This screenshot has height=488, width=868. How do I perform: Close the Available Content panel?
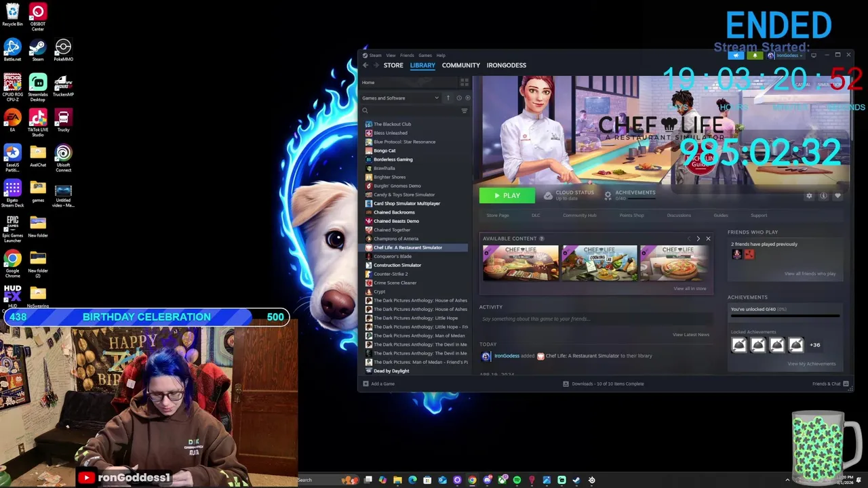708,239
